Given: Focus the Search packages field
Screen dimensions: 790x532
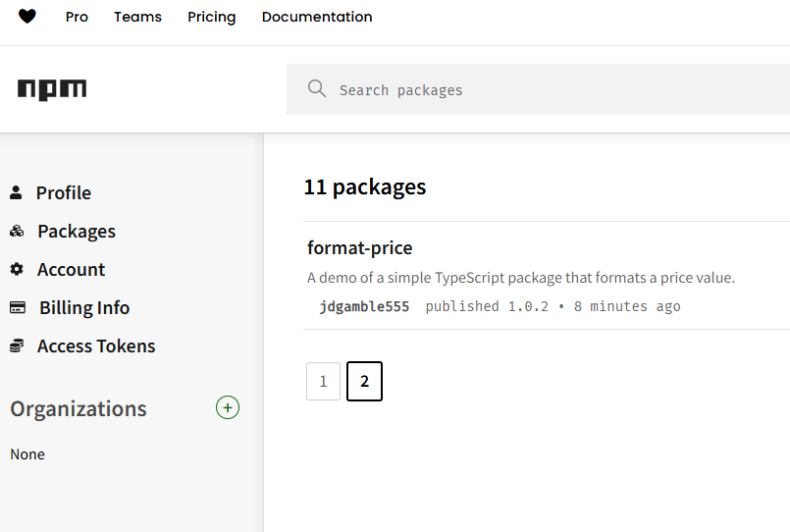Looking at the screenshot, I should (538, 89).
